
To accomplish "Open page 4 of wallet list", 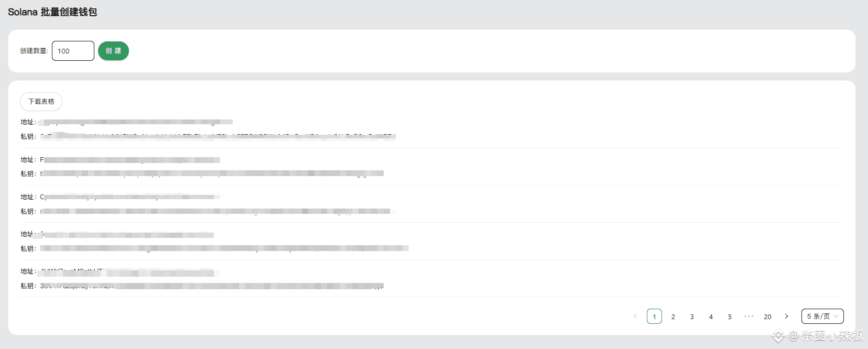I will tap(711, 317).
